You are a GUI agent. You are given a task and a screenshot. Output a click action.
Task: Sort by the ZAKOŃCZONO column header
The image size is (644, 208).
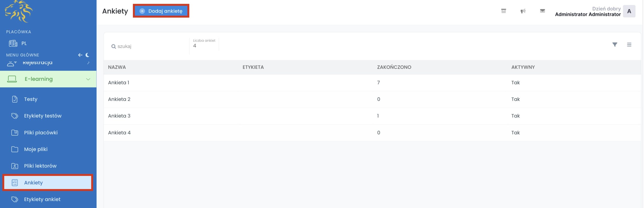pos(394,67)
